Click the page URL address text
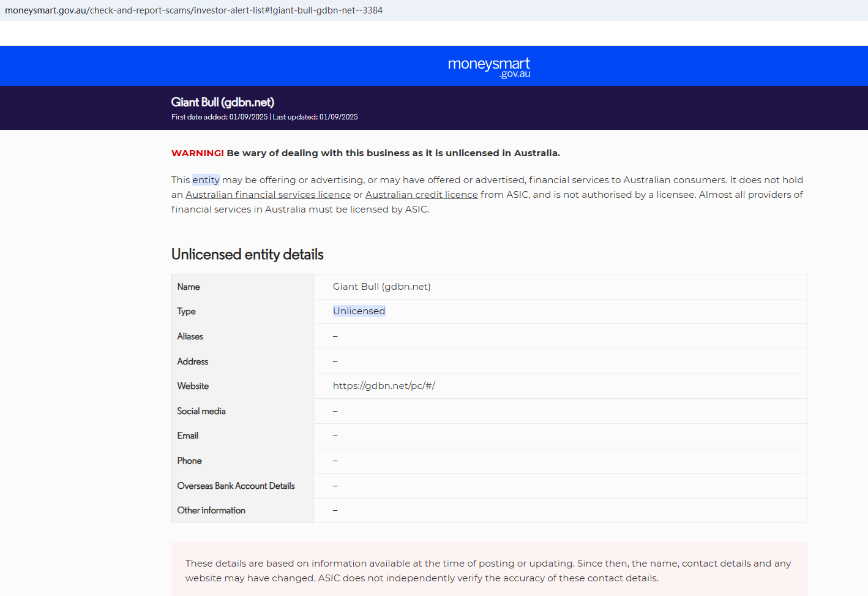868x596 pixels. point(193,10)
